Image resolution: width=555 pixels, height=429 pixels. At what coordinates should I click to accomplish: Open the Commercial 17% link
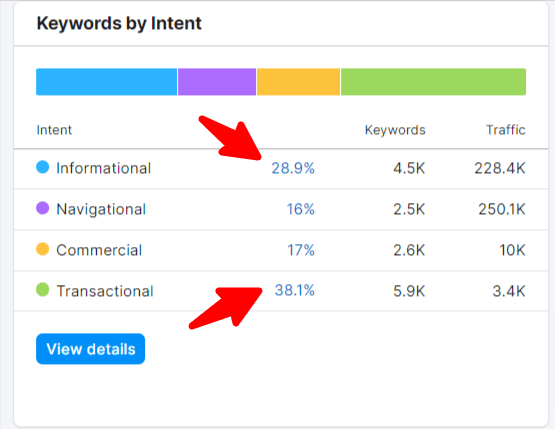301,250
